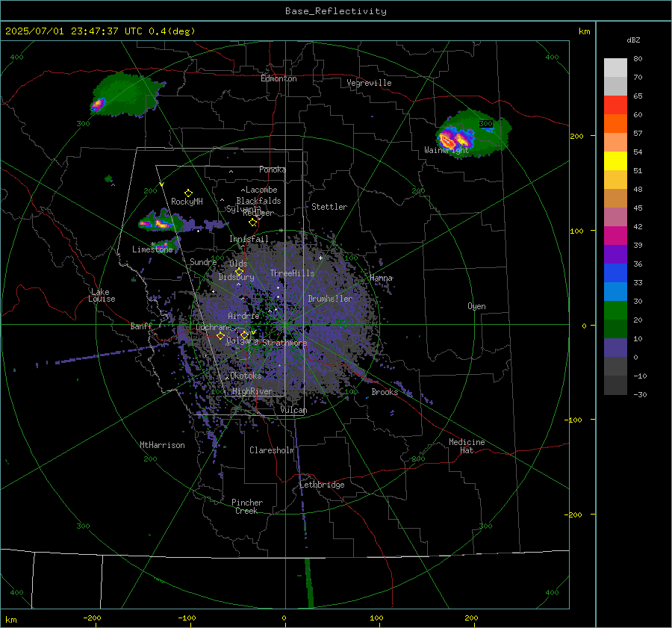Viewport: 672px width, 628px height.
Task: Click the Stettler label
Action: pyautogui.click(x=329, y=207)
